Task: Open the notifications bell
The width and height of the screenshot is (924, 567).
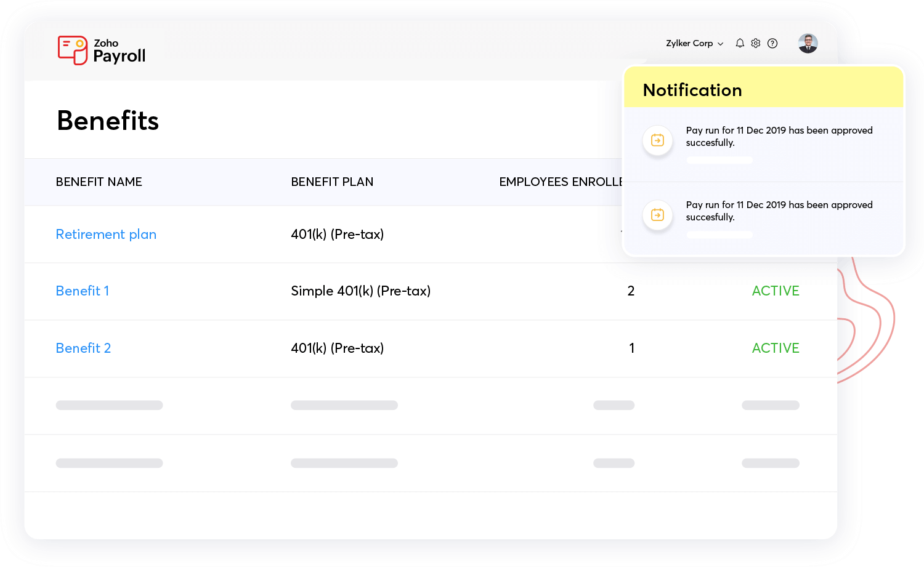Action: tap(739, 43)
